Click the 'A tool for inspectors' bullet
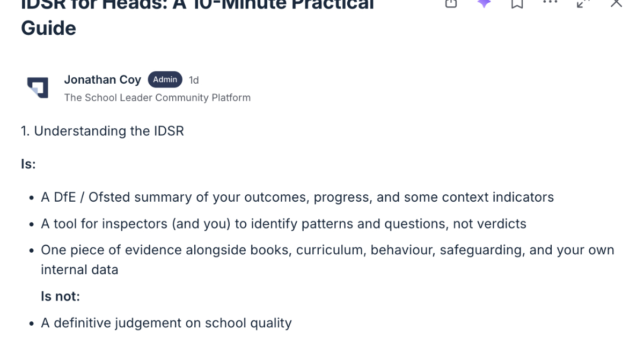 283,223
